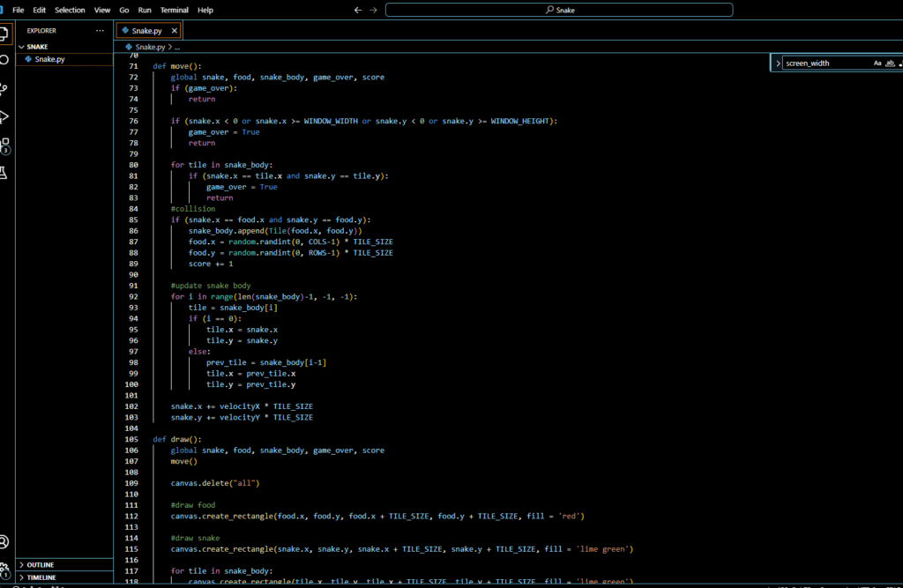Expand the TIMELINE section
Viewport: 903px width, 588px height.
point(41,577)
